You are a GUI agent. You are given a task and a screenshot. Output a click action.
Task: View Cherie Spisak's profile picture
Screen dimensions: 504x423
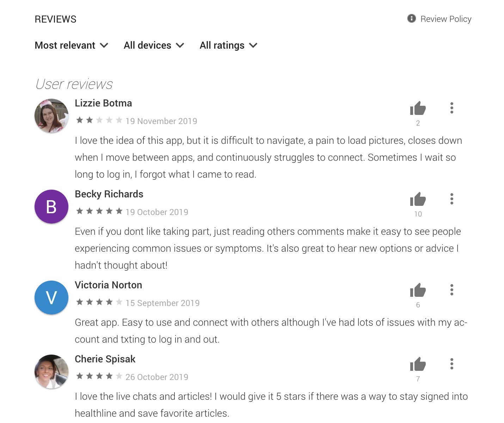point(51,372)
